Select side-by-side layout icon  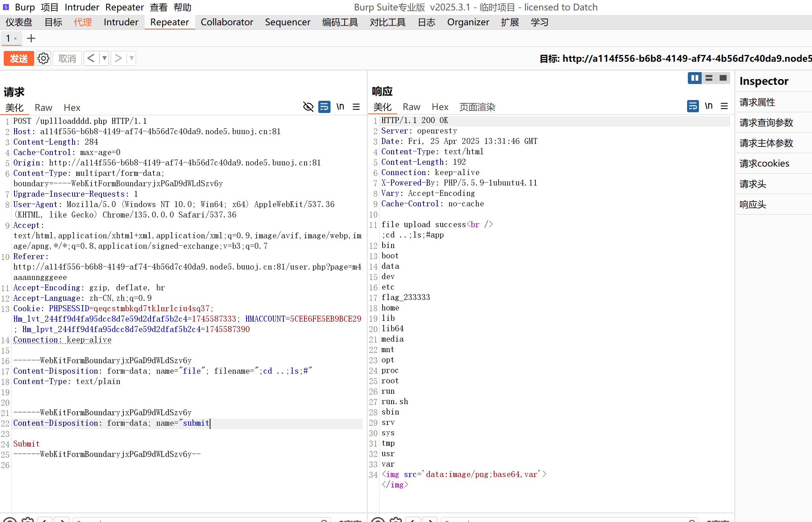695,78
